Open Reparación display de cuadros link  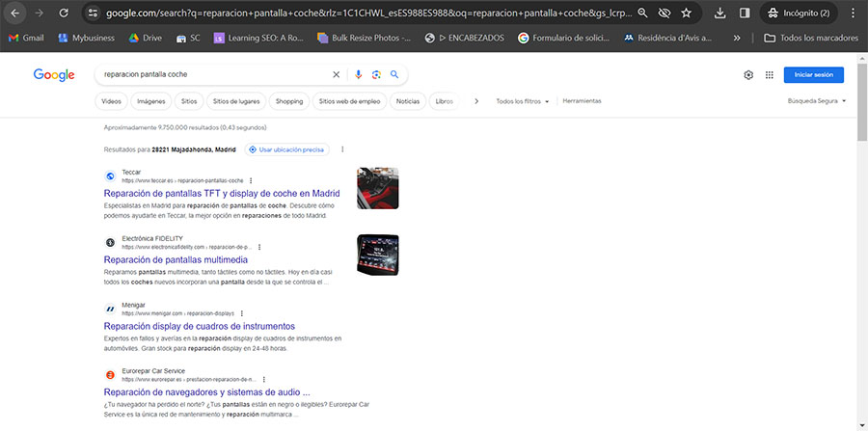[200, 326]
